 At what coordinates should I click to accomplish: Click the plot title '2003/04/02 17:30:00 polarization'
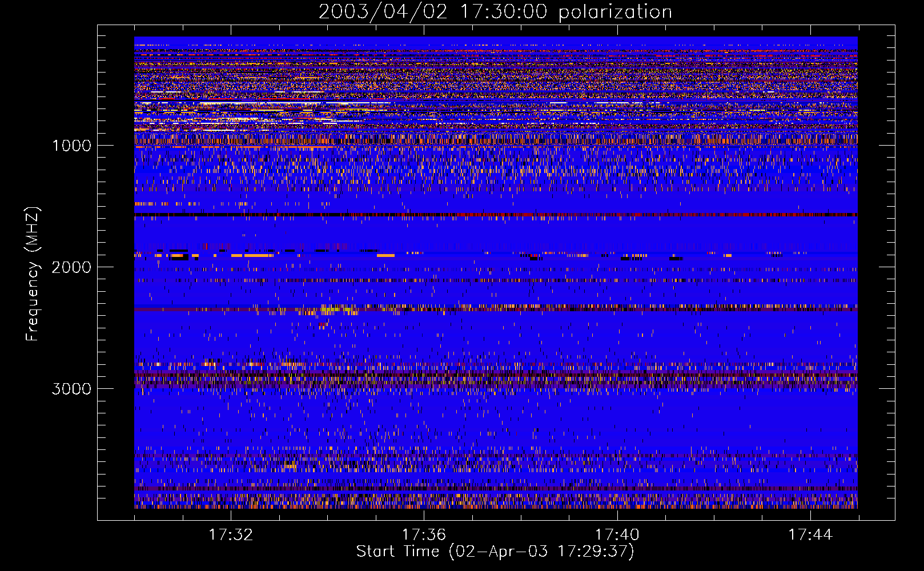(x=495, y=12)
